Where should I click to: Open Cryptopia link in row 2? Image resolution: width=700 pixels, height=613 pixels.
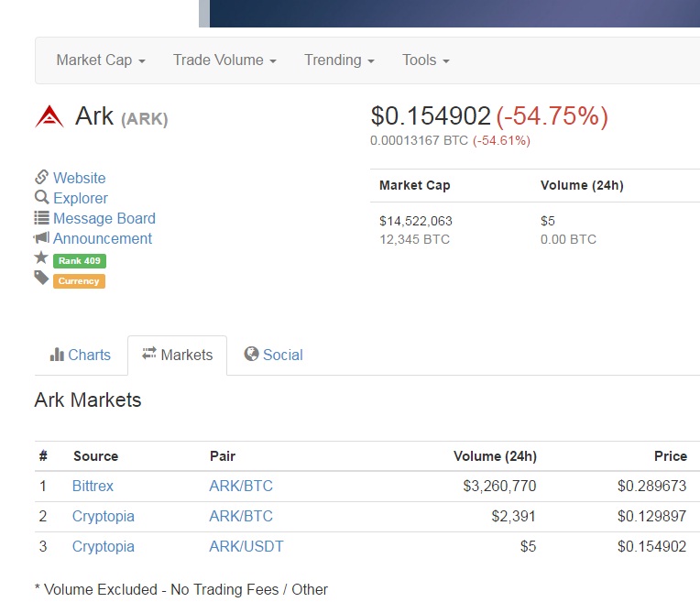104,516
